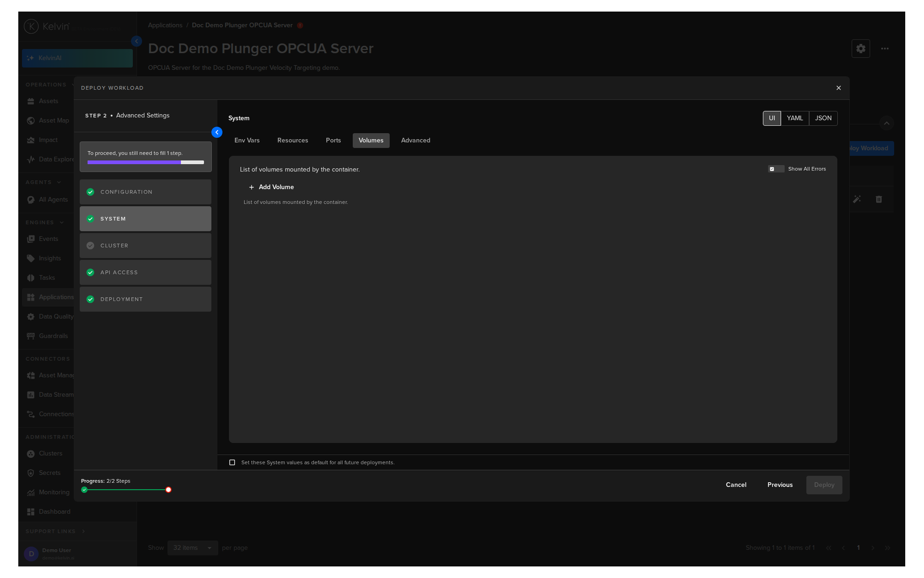
Task: Click the red application alert icon
Action: (300, 26)
